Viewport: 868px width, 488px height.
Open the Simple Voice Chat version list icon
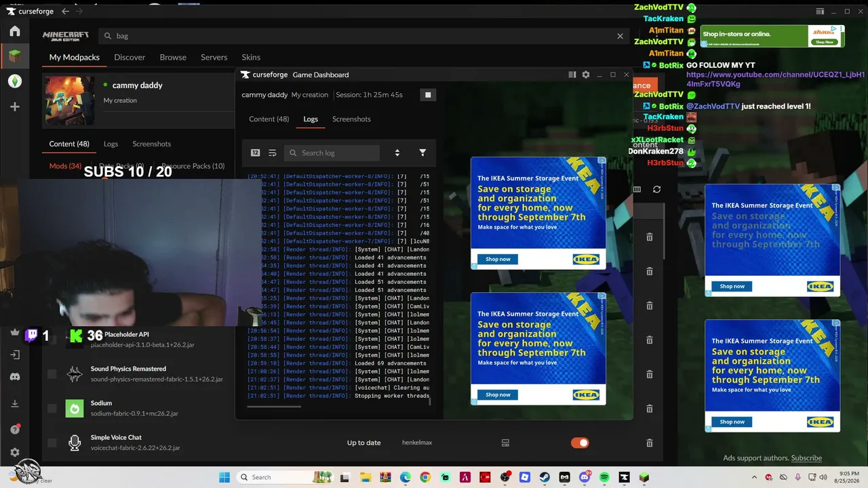(x=505, y=443)
